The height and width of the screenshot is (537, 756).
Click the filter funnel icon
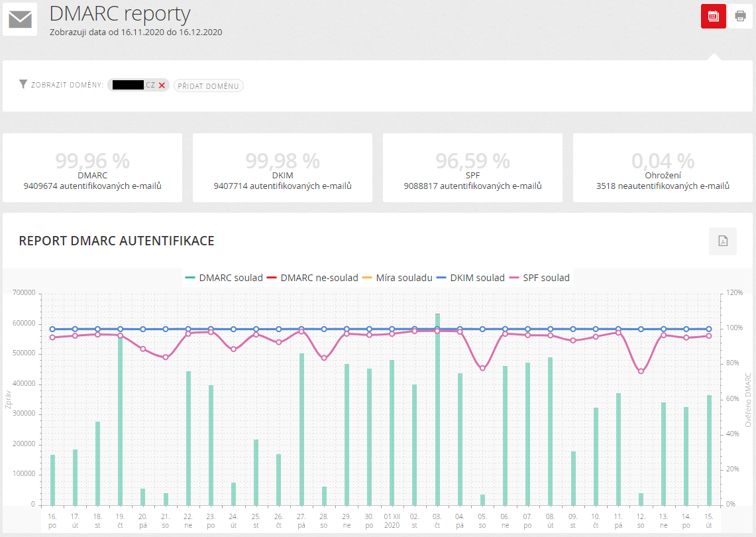23,84
